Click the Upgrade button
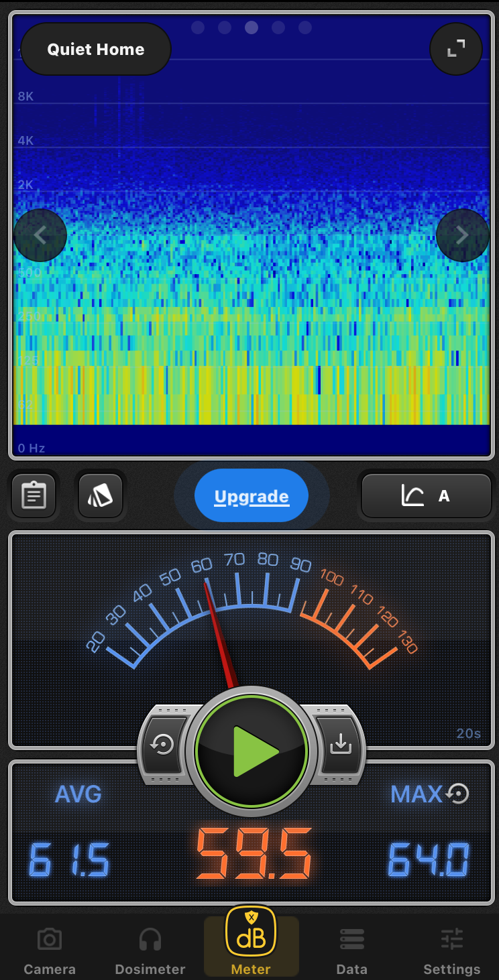 [x=252, y=497]
